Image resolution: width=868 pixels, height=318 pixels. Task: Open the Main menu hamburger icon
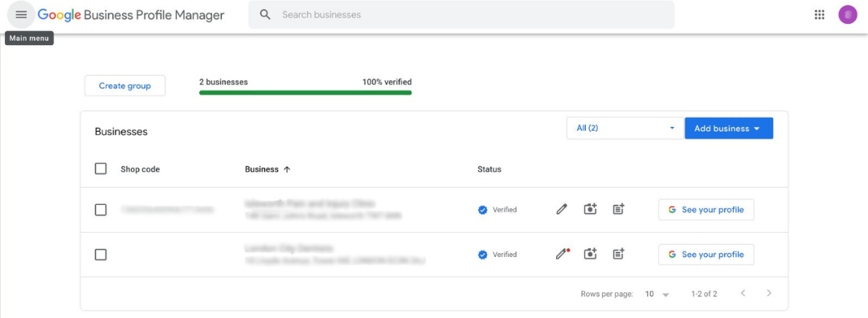tap(21, 15)
